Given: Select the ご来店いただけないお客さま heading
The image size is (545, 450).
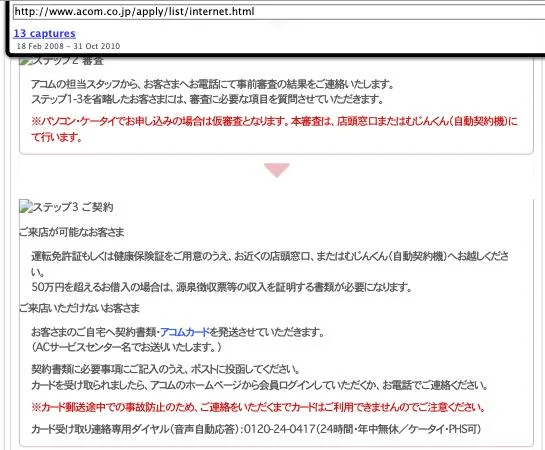Looking at the screenshot, I should (x=79, y=308).
